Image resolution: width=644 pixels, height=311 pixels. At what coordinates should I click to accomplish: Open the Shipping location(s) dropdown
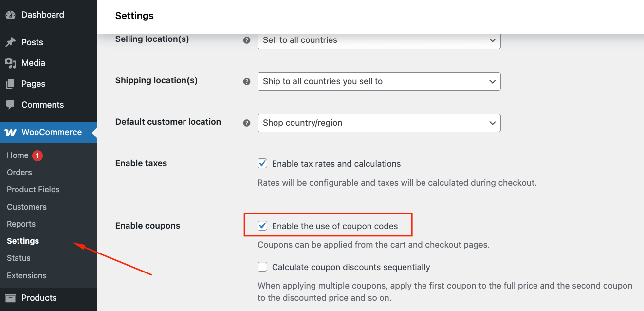tap(379, 81)
